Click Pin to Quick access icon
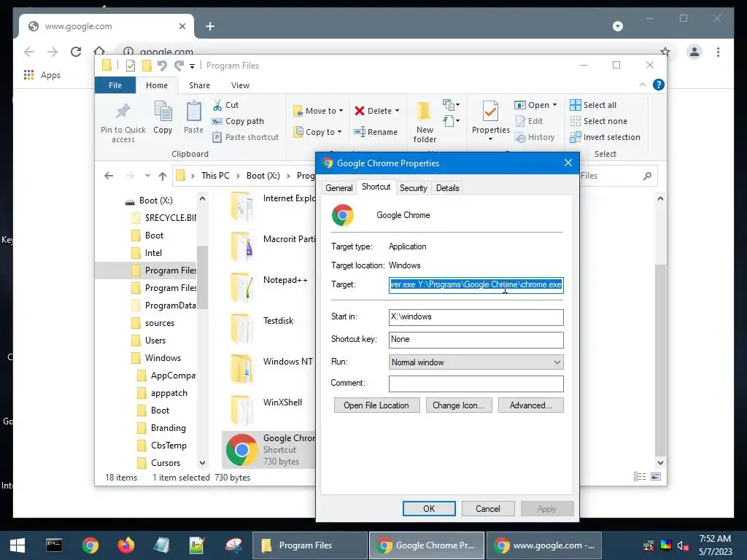The width and height of the screenshot is (747, 560). tap(123, 112)
